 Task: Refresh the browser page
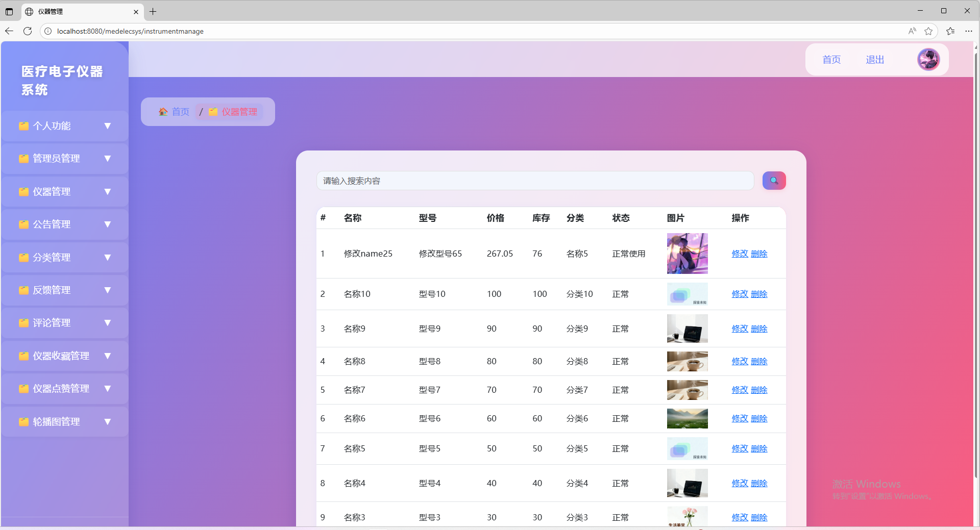[x=28, y=31]
